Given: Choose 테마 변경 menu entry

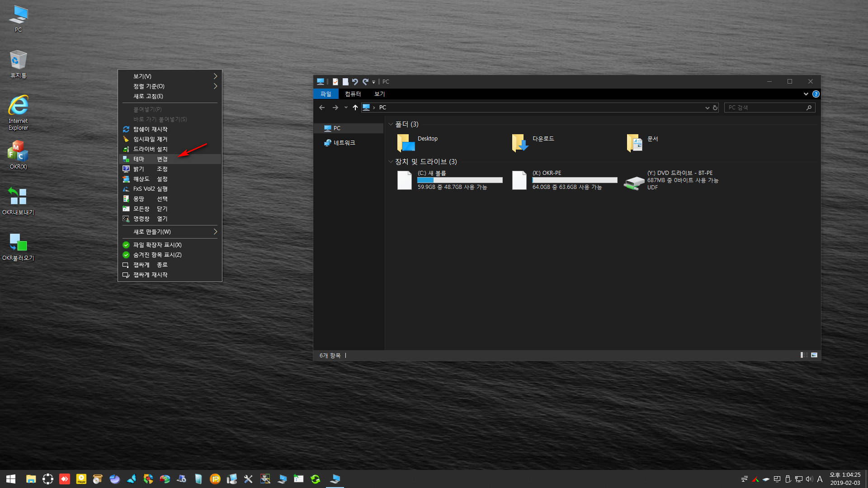Looking at the screenshot, I should (170, 159).
